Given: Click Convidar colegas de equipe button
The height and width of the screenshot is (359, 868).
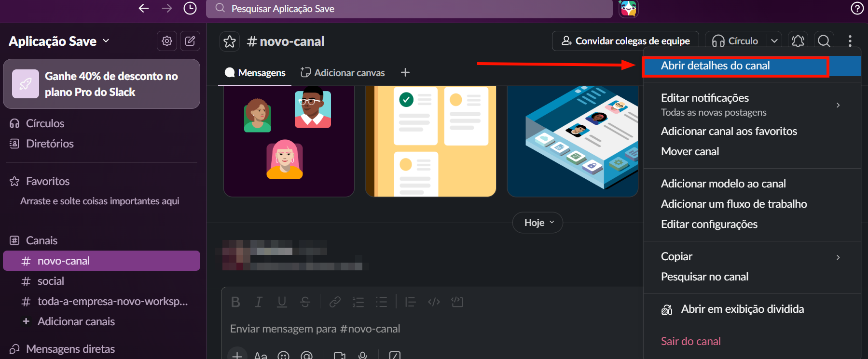Looking at the screenshot, I should (x=626, y=41).
